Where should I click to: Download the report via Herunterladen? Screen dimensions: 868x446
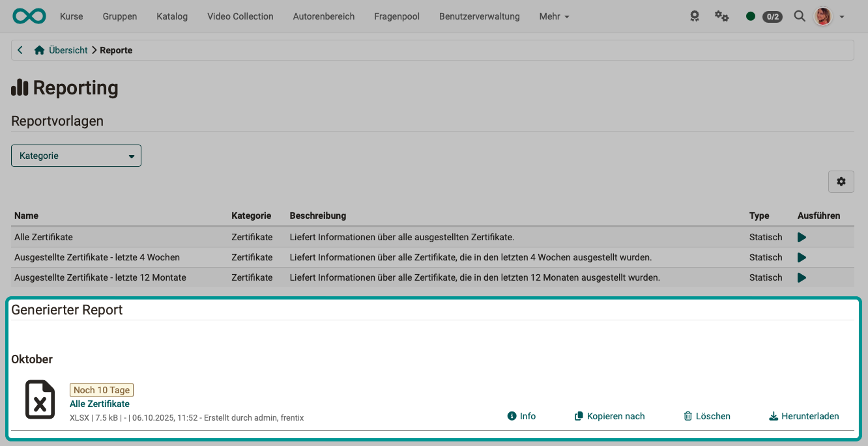(804, 416)
